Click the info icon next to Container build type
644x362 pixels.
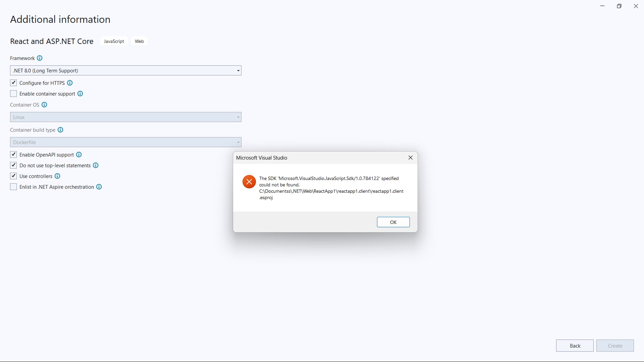click(60, 130)
